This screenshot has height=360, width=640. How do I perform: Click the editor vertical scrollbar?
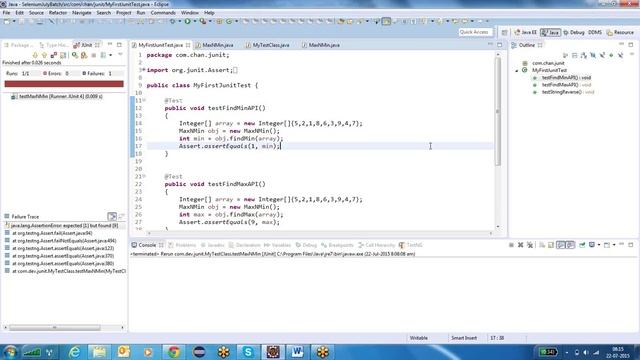498,111
